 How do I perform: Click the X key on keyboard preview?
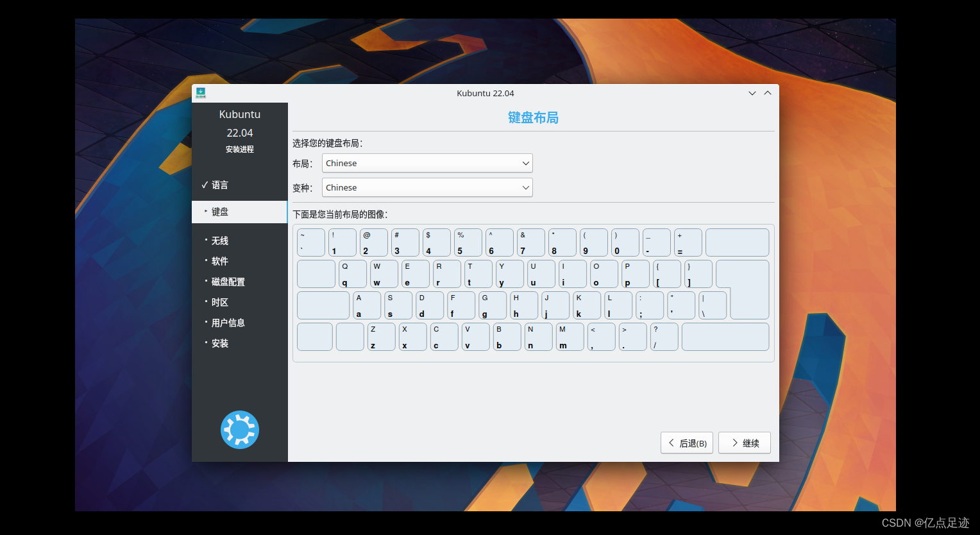pos(413,337)
